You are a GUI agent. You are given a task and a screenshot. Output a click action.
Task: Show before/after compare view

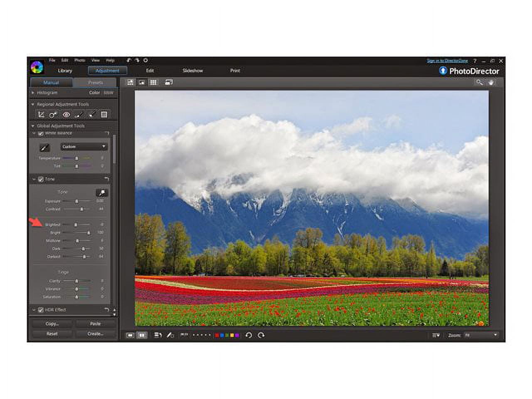[x=142, y=335]
